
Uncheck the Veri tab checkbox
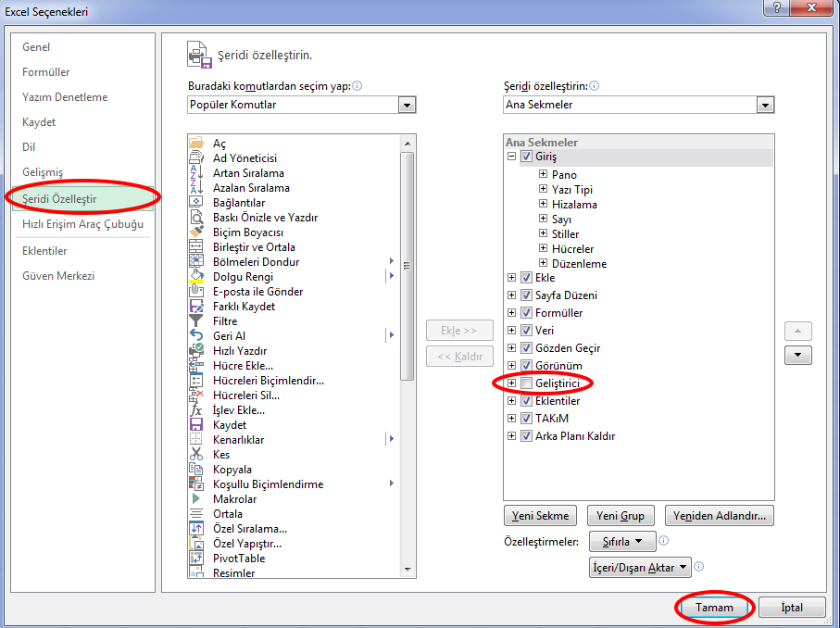point(527,330)
